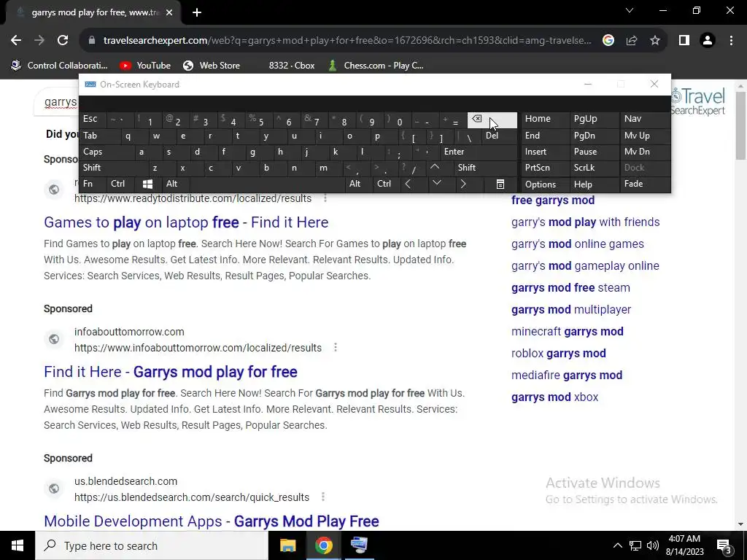Click the Options key on keyboard
This screenshot has width=747, height=560.
tap(545, 184)
